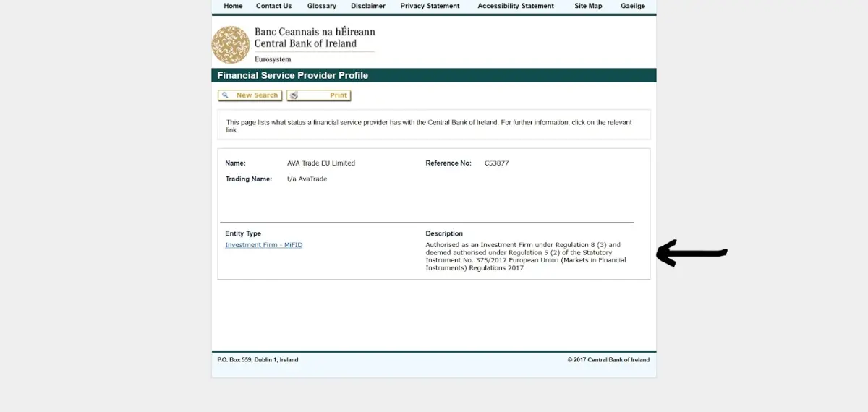Click the New Search button
Viewport: 868px width, 412px height.
tap(250, 95)
